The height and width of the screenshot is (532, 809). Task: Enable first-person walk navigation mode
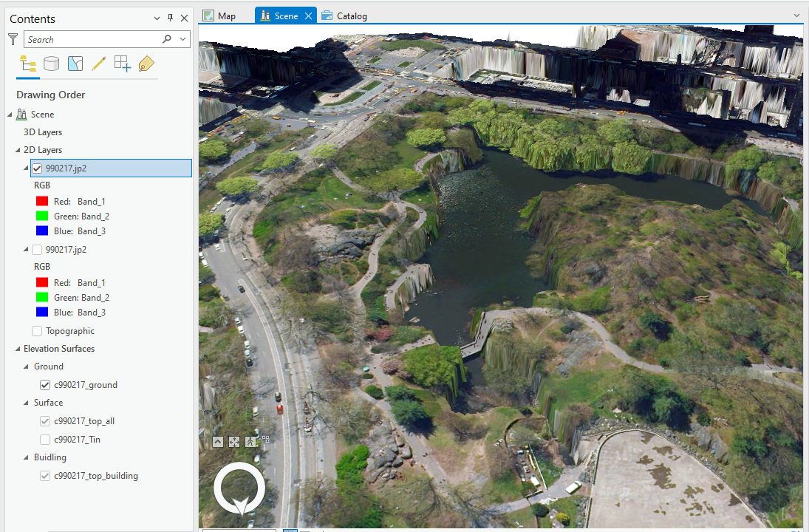[x=250, y=441]
